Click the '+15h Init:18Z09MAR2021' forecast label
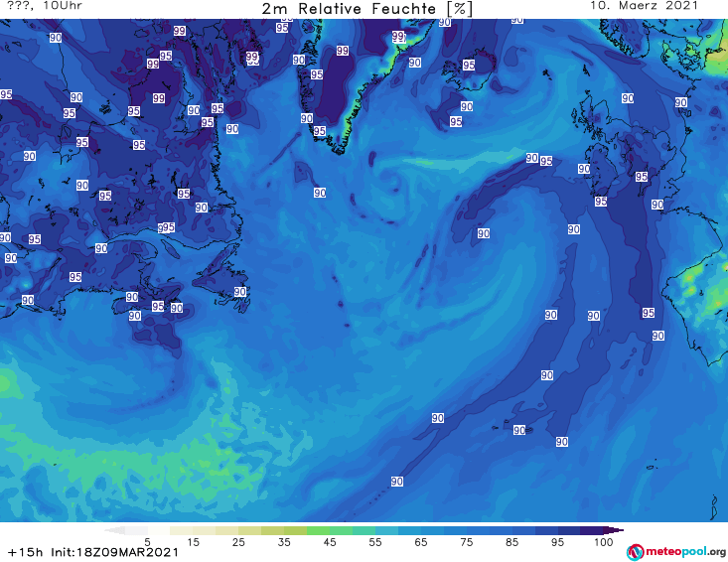Screen dimensions: 728x562 pyautogui.click(x=93, y=552)
